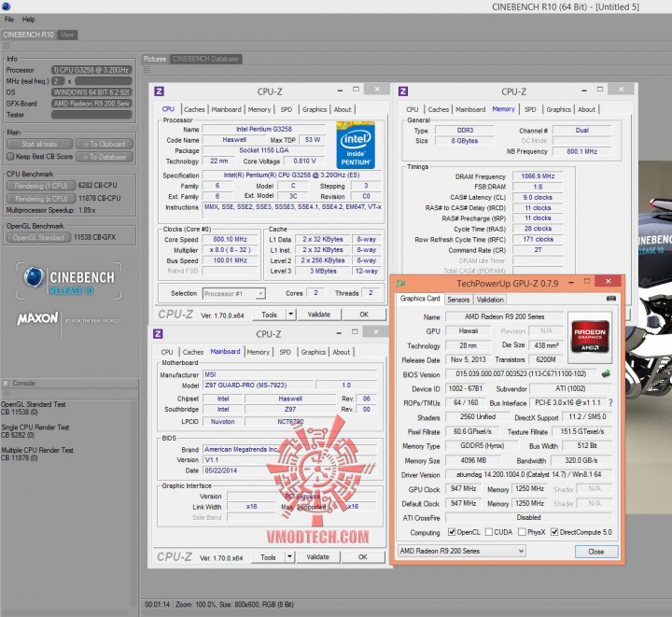Click the Tester input field
The height and width of the screenshot is (617, 672).
click(91, 115)
